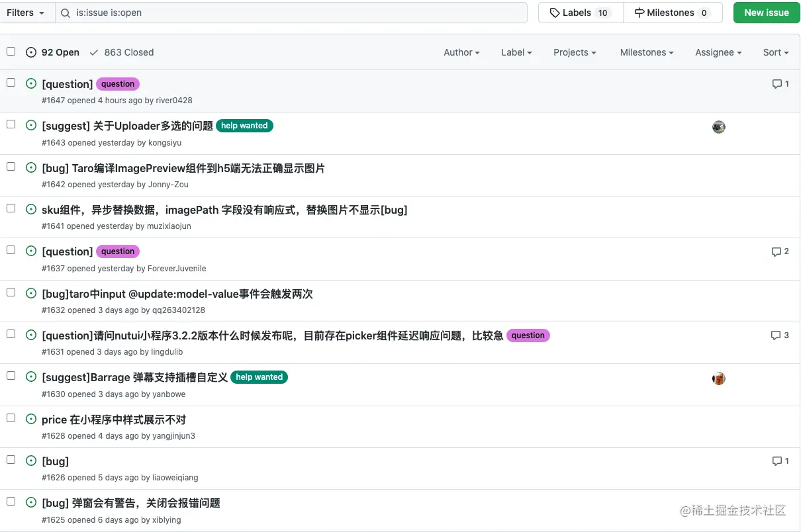Open author lingdulib profile link
801x532 pixels.
tap(167, 352)
